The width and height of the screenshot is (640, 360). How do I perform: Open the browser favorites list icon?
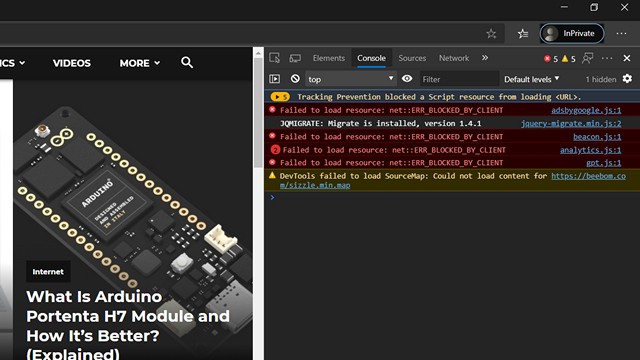pyautogui.click(x=523, y=33)
